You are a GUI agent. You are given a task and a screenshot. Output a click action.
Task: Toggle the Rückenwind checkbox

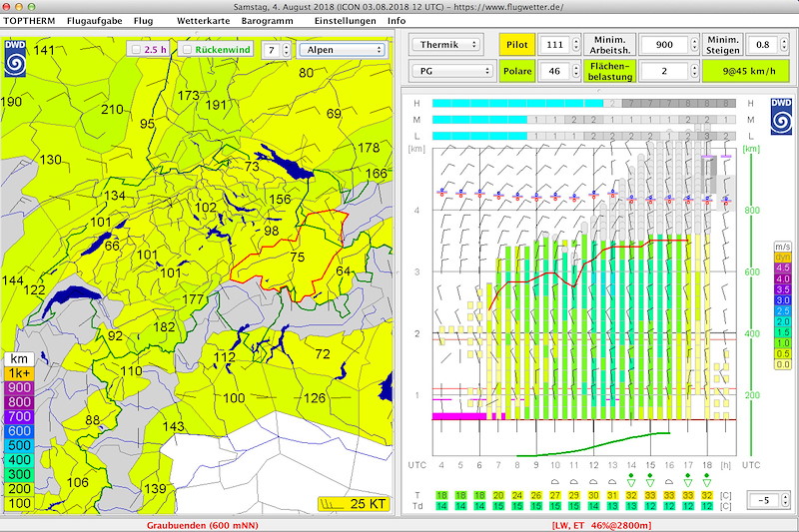pyautogui.click(x=188, y=49)
